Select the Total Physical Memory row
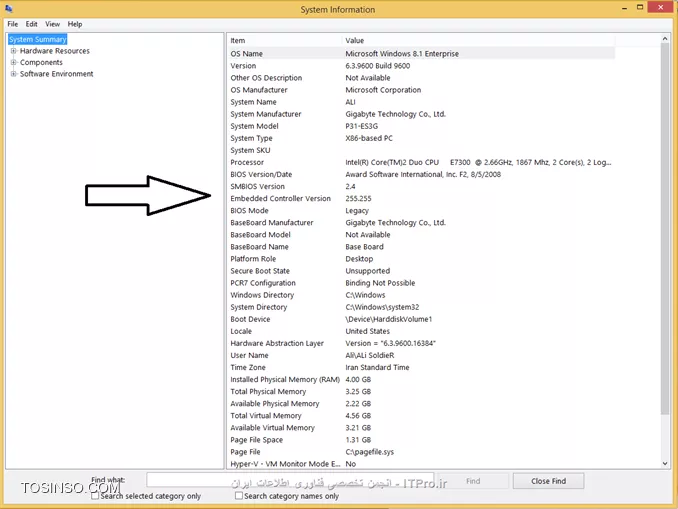 [x=421, y=392]
